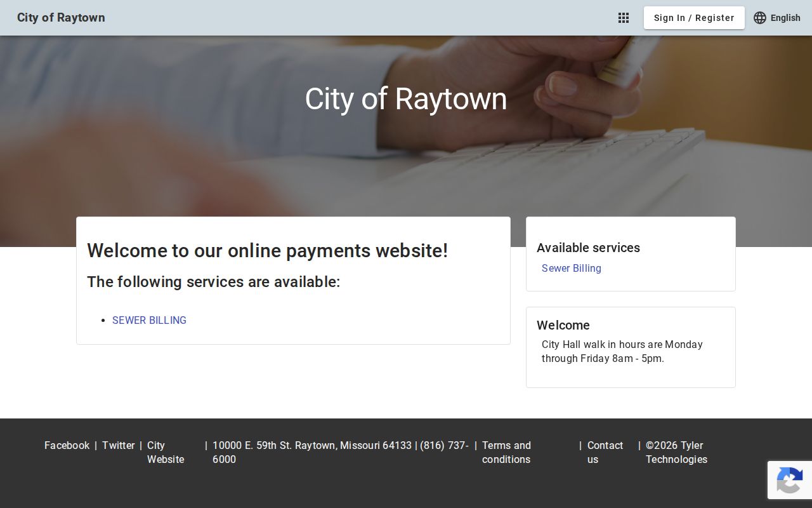Open SEWER BILLING link in welcome list
The image size is (812, 508).
[149, 320]
